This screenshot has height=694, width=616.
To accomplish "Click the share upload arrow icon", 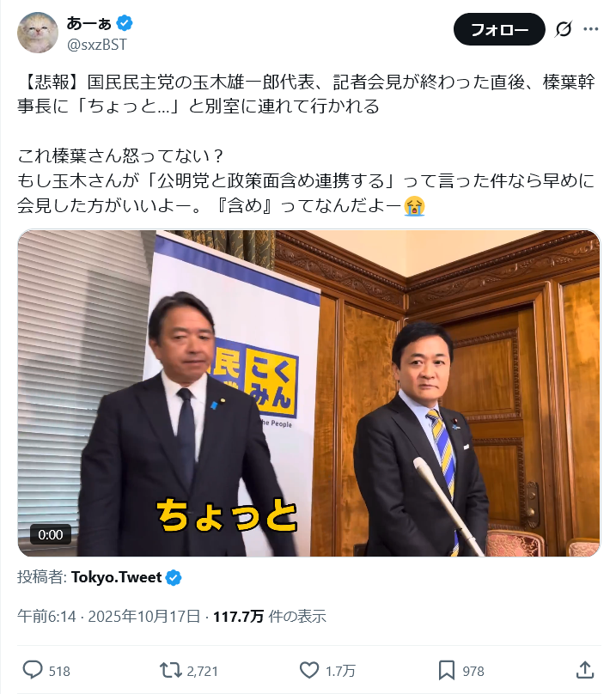I will 585,670.
